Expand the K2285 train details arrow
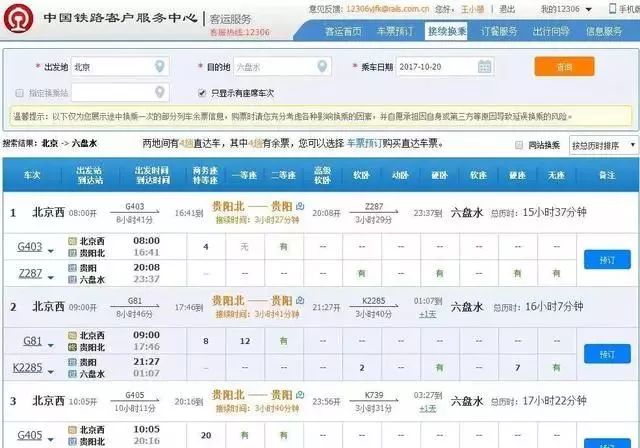The width and height of the screenshot is (640, 448). point(51,371)
